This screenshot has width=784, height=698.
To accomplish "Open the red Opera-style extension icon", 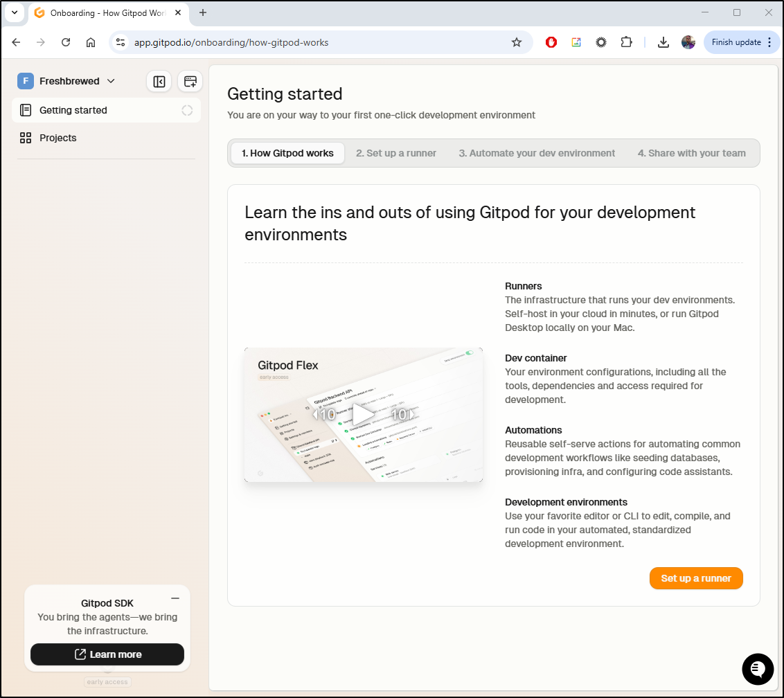I will (x=551, y=42).
